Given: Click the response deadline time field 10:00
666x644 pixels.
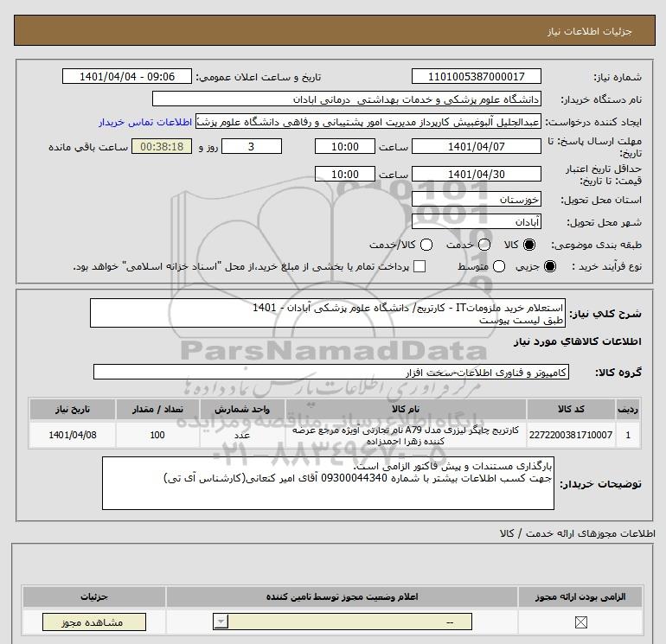Looking at the screenshot, I should [x=345, y=147].
